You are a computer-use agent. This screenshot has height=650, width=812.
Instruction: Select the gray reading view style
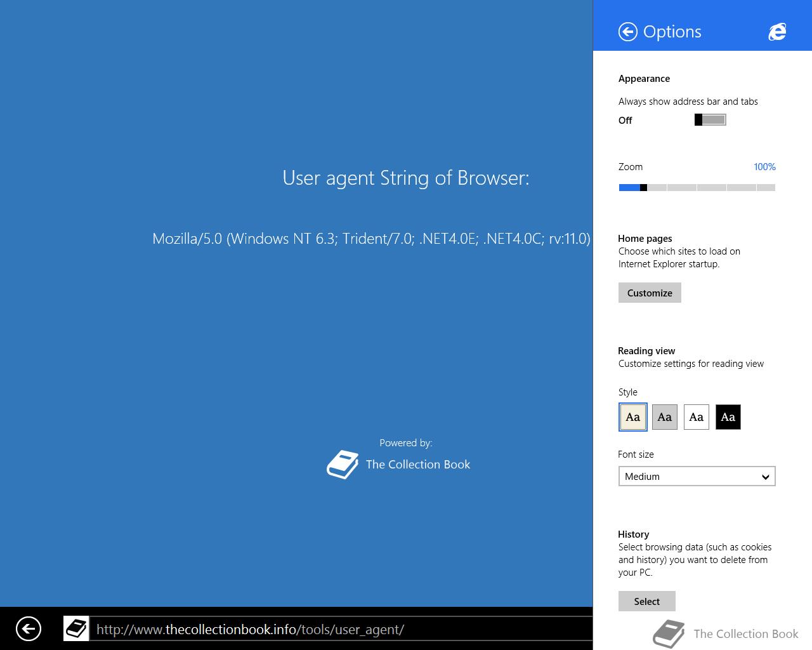tap(665, 417)
